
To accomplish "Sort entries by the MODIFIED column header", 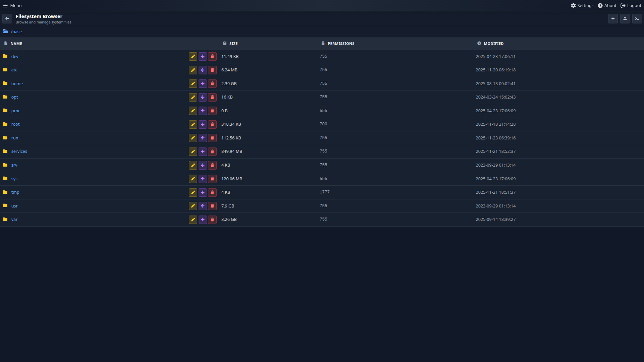I will coord(493,43).
